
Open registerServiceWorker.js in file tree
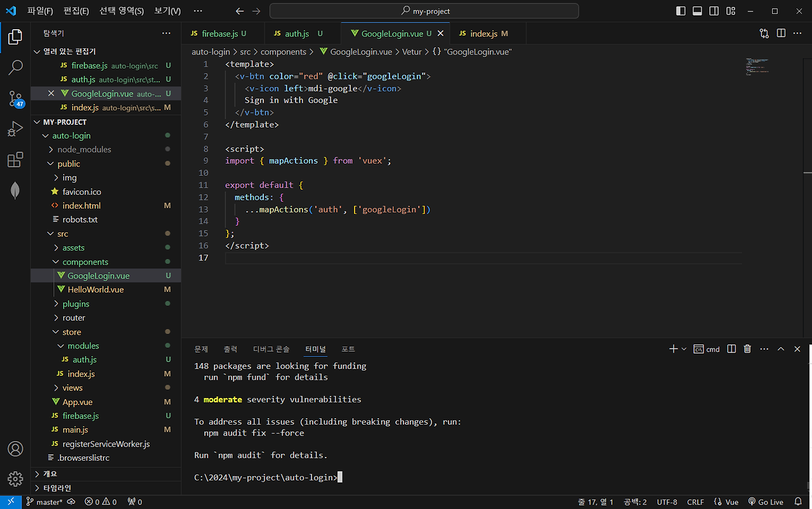[106, 444]
